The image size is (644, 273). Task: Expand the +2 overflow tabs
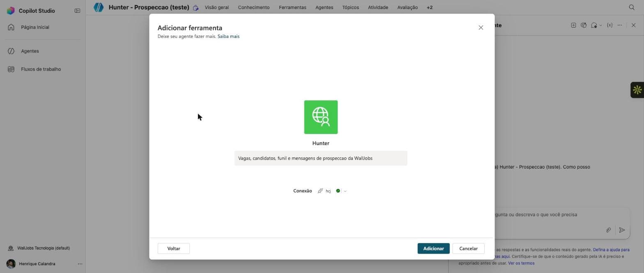pos(430,7)
